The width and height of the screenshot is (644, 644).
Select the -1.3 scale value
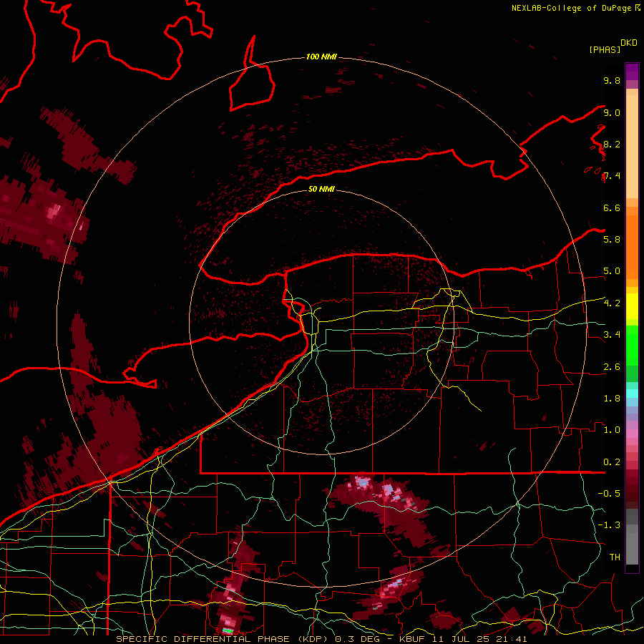[x=609, y=525]
